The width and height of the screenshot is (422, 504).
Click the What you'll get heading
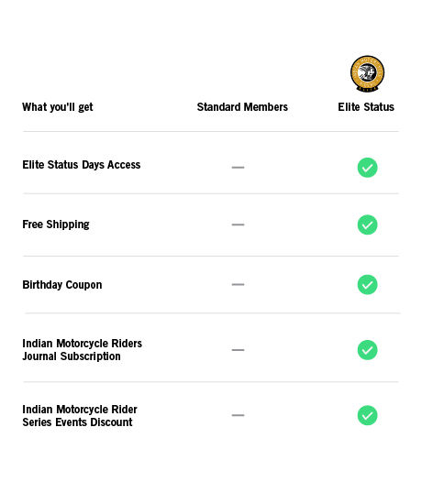(58, 107)
